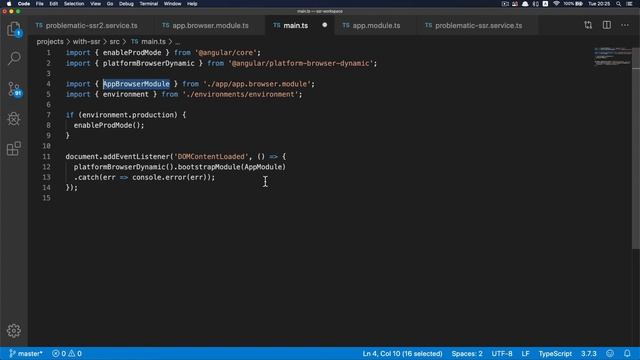Click TypeScript version 3.7.3
The image size is (640, 360).
(x=589, y=353)
